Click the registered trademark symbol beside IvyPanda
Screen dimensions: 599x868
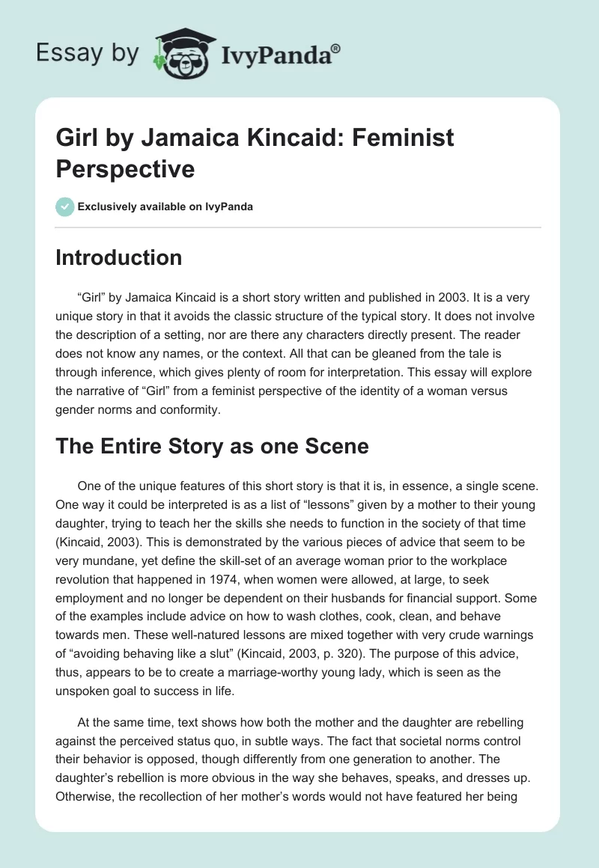tap(336, 47)
